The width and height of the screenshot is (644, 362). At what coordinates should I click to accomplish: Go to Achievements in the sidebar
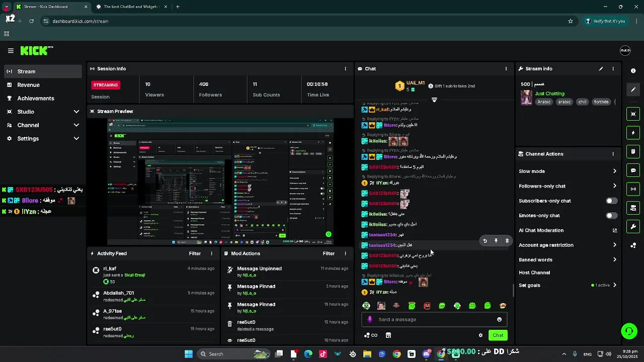pyautogui.click(x=43, y=99)
